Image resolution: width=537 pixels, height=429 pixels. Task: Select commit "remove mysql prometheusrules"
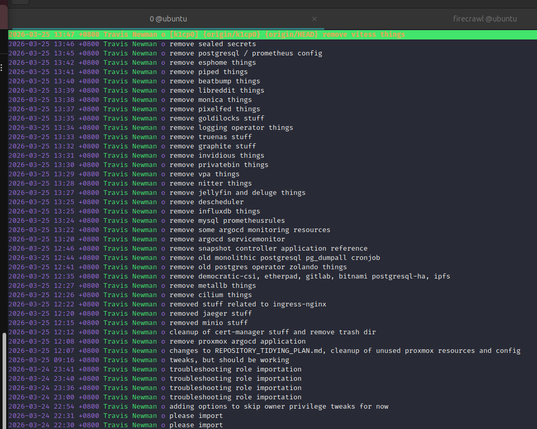click(273, 220)
